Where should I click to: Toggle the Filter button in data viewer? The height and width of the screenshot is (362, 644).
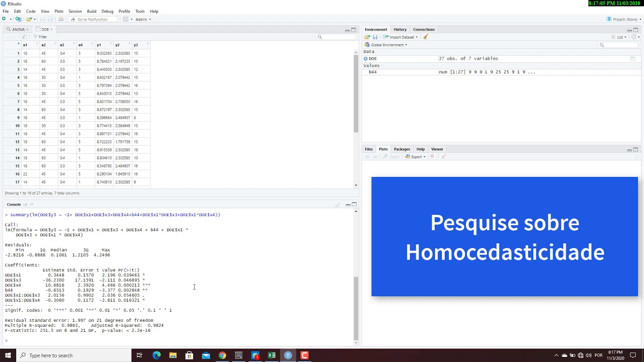tap(40, 37)
